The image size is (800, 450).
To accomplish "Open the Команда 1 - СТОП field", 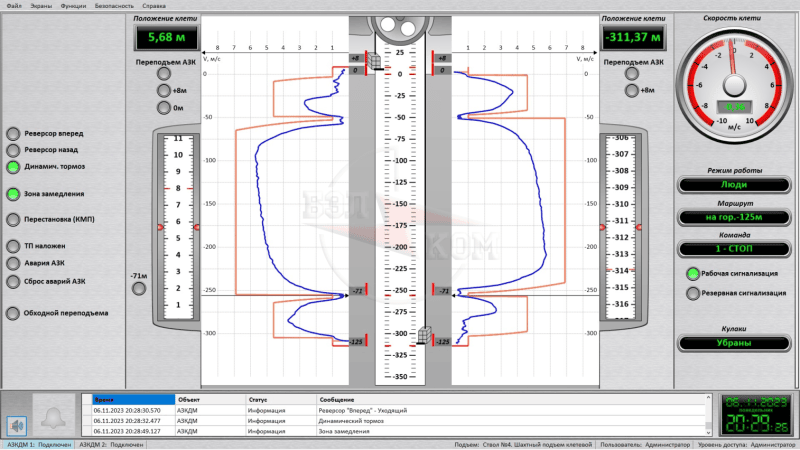I will 740,249.
